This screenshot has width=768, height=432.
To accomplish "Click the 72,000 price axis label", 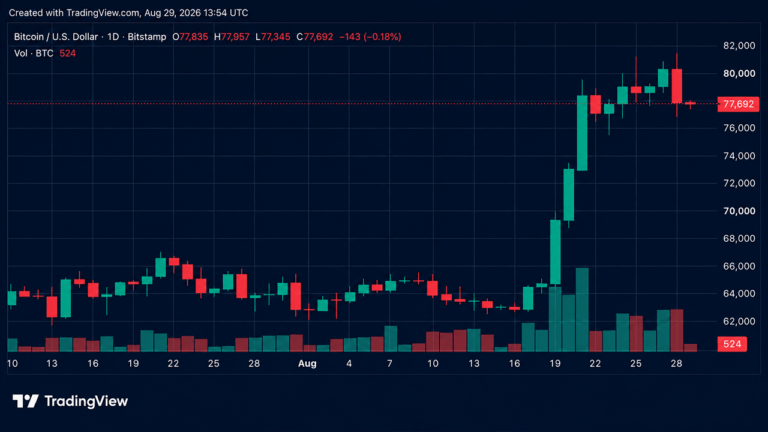I will click(x=739, y=183).
